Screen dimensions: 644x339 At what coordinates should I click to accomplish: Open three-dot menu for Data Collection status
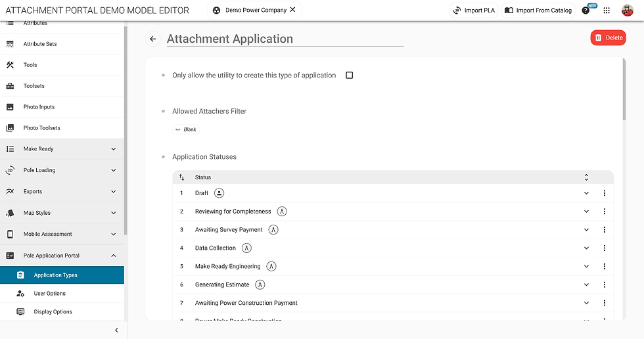click(x=604, y=248)
